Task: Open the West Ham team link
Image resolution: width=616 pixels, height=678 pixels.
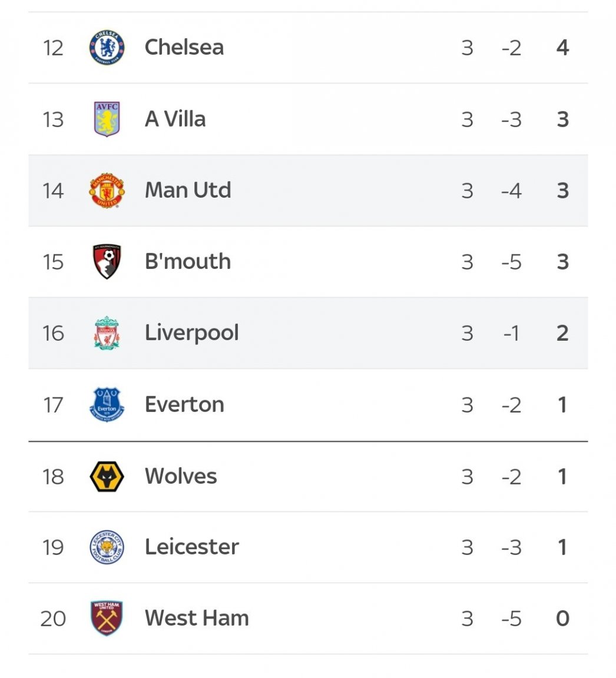Action: pyautogui.click(x=197, y=618)
